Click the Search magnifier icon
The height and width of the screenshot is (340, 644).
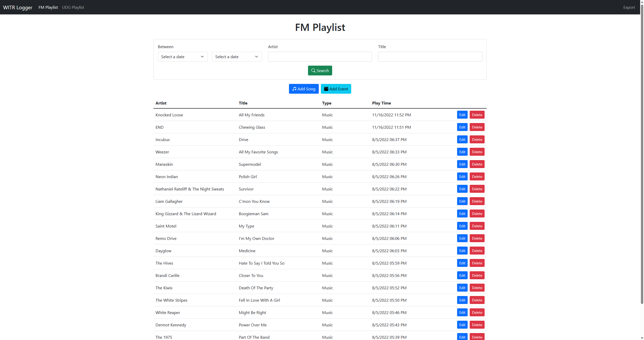pos(313,70)
